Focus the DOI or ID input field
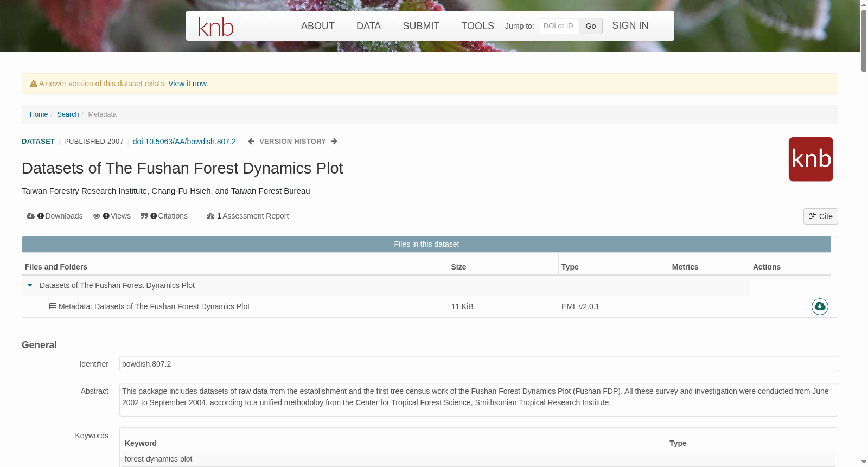This screenshot has height=467, width=868. pos(560,26)
